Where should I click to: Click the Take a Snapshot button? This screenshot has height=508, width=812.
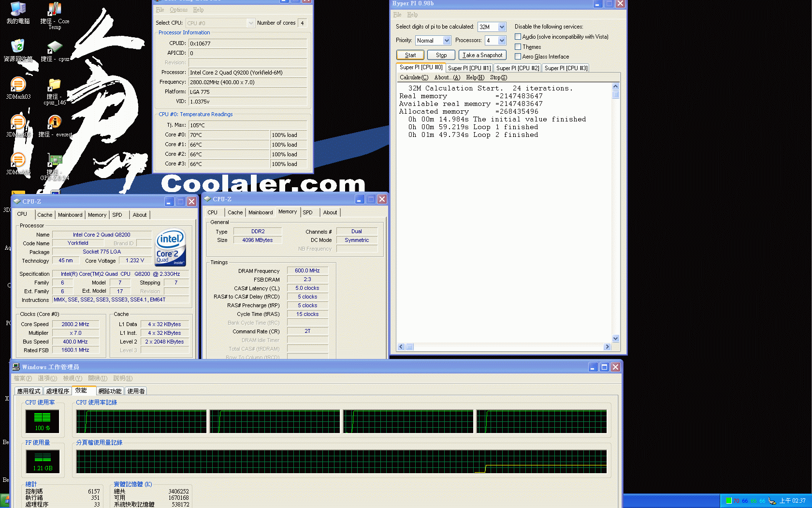482,55
